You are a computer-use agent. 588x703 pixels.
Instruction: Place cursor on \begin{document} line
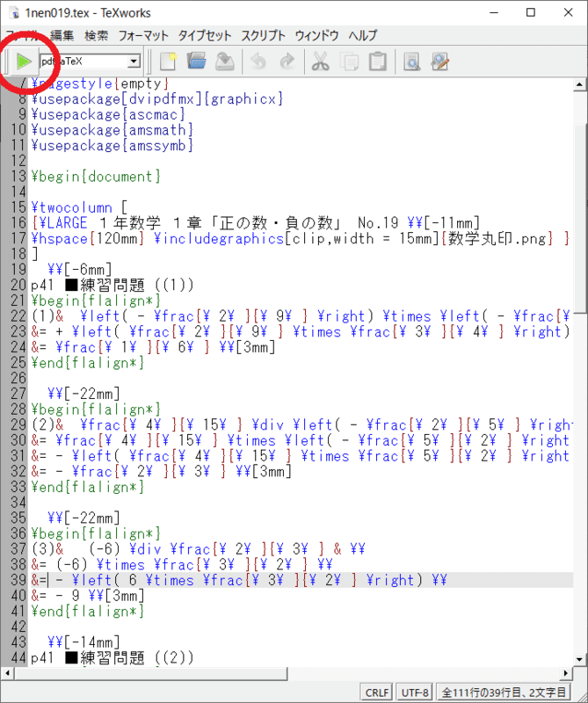(x=96, y=177)
